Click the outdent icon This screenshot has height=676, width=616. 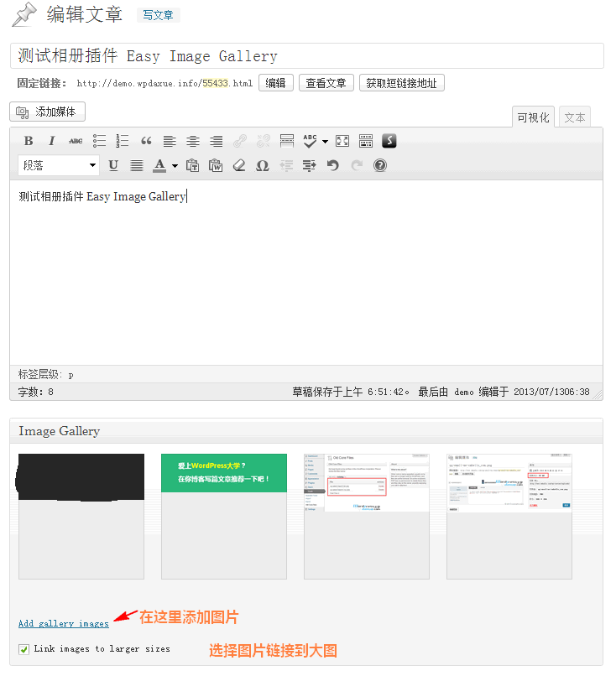[x=286, y=165]
